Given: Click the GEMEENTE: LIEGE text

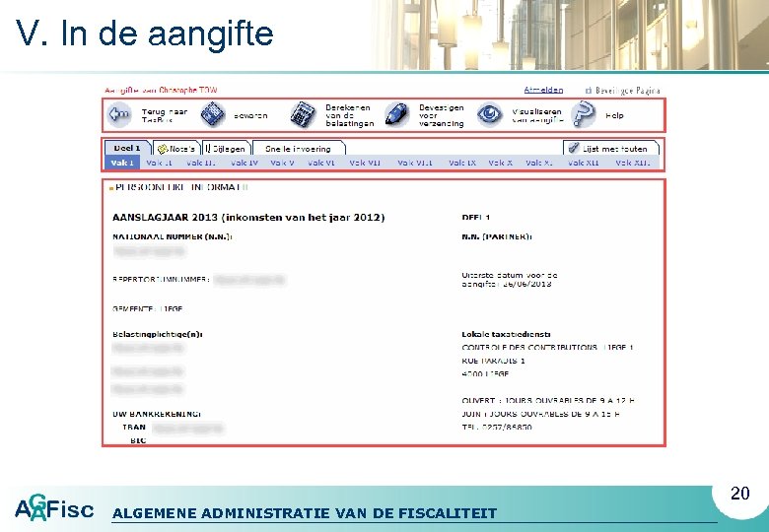Looking at the screenshot, I should pyautogui.click(x=148, y=309).
